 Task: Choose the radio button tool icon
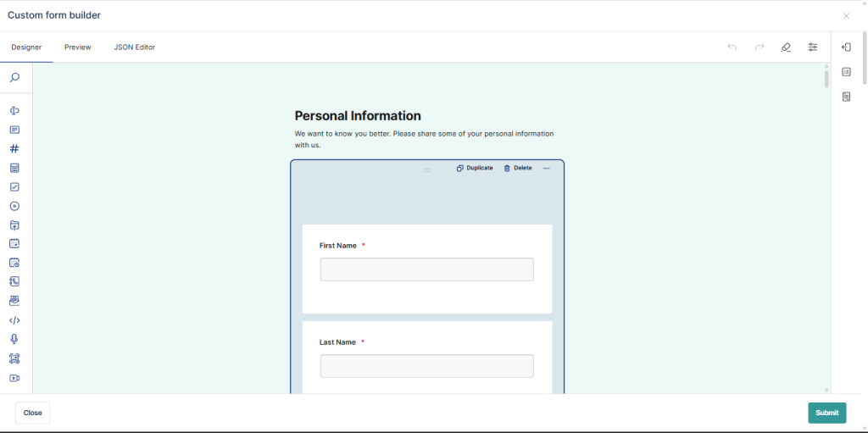click(x=14, y=206)
